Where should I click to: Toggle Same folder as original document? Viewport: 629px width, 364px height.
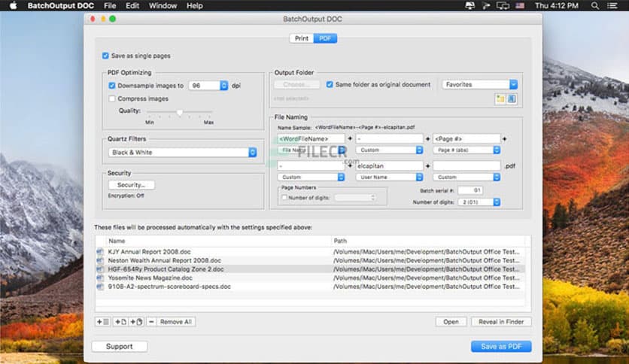330,84
